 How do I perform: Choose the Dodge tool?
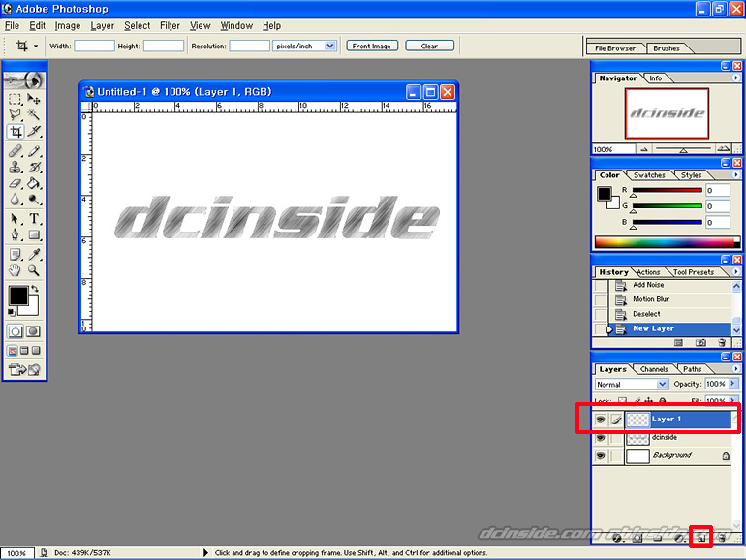pos(33,200)
